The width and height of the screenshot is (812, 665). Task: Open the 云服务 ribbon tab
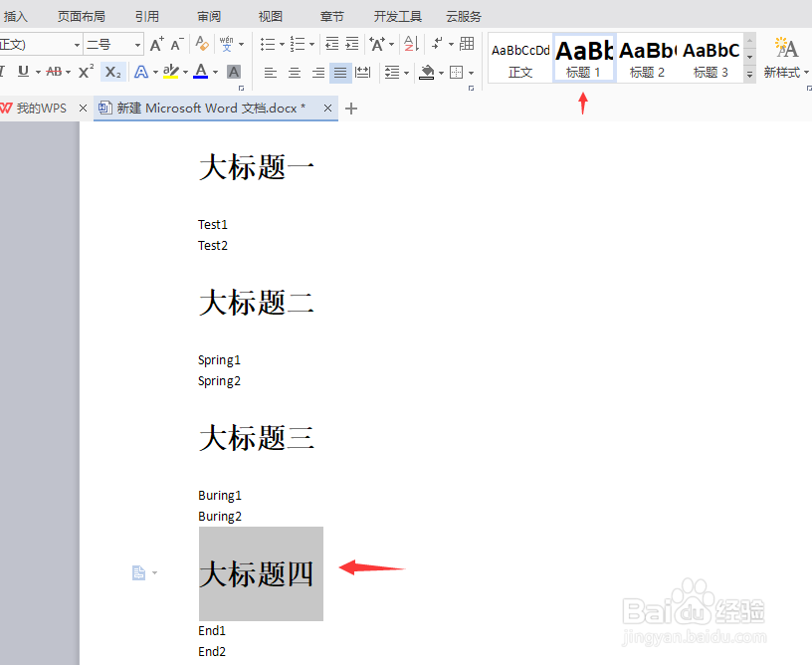click(464, 17)
